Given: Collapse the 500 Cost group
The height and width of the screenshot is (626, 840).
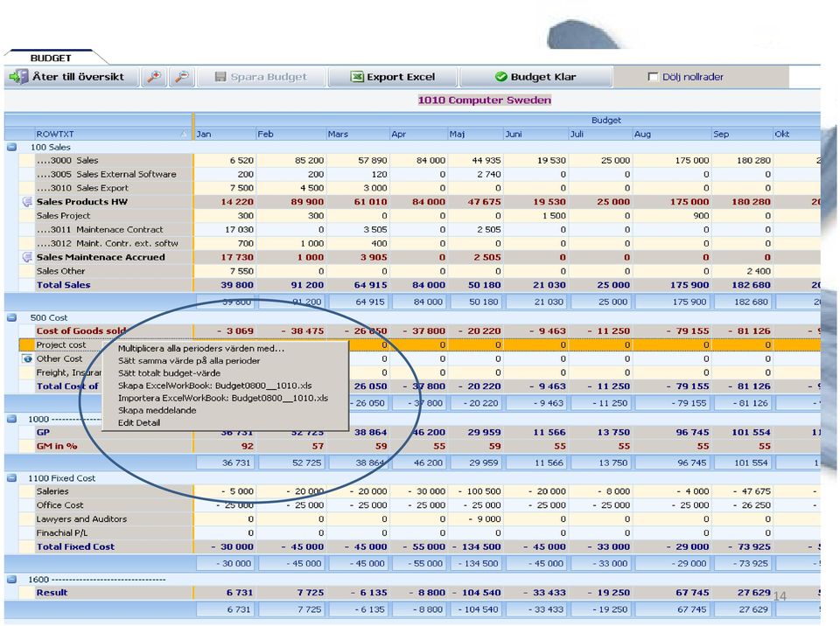Looking at the screenshot, I should (x=11, y=317).
